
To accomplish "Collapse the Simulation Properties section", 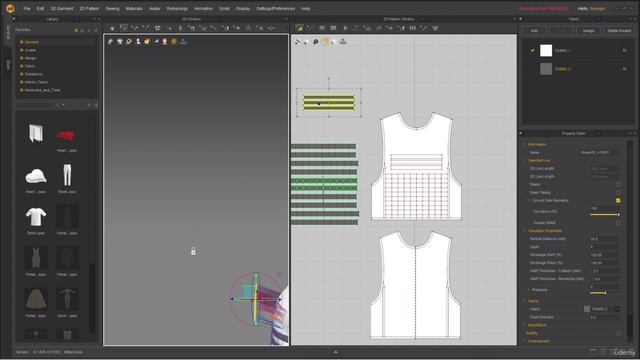I will [525, 231].
